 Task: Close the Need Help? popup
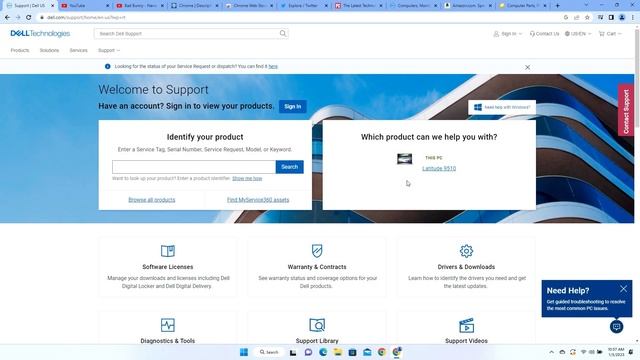(x=623, y=289)
